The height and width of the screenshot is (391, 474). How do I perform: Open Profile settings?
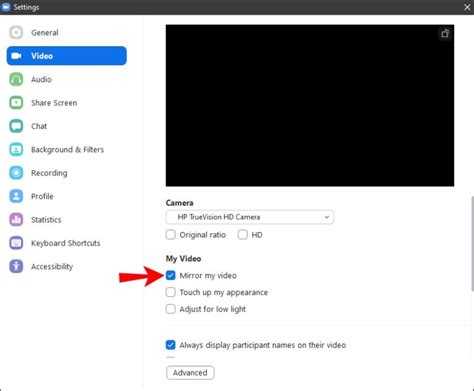[67, 196]
